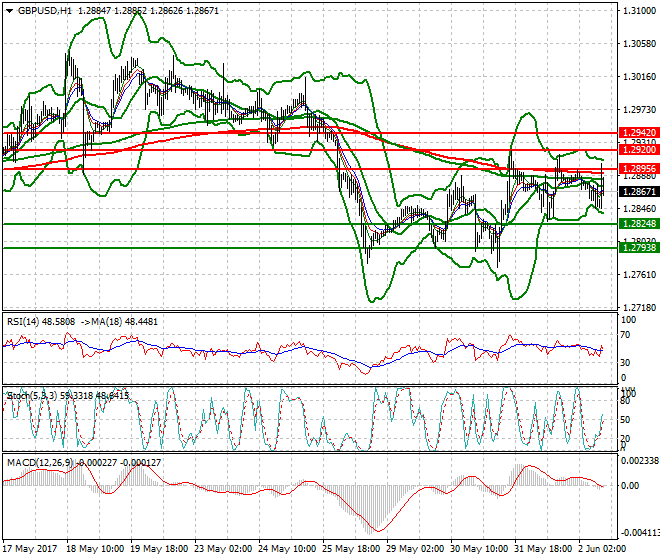660x560 pixels.
Task: Click the 1.28460 price axis value
Action: tap(639, 208)
